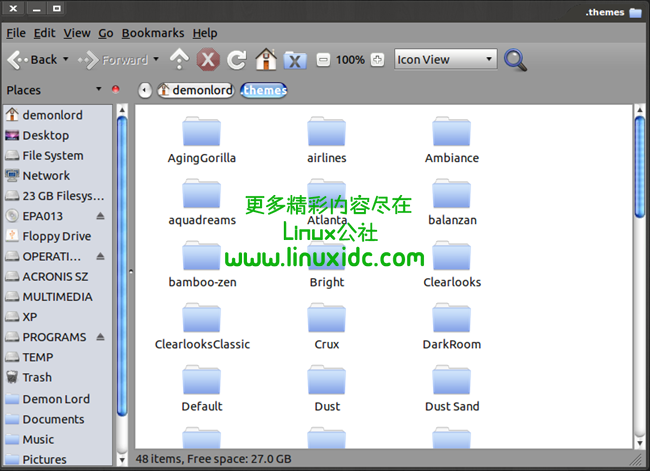Open File menu
This screenshot has height=471, width=650.
(x=16, y=33)
